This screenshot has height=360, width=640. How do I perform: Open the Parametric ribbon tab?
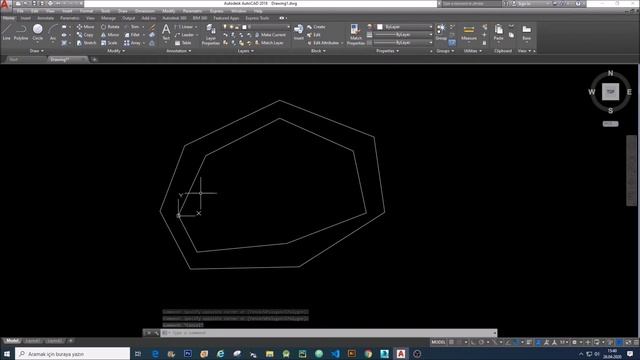(x=70, y=18)
